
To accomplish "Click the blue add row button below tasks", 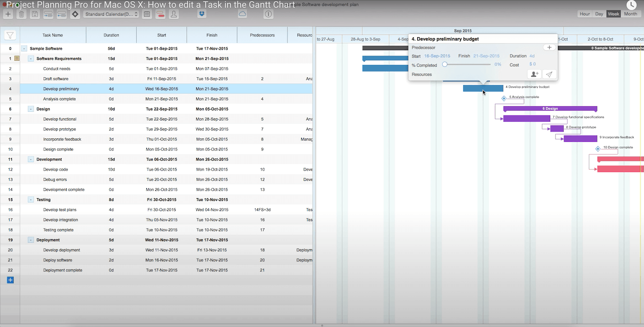I will pyautogui.click(x=10, y=280).
